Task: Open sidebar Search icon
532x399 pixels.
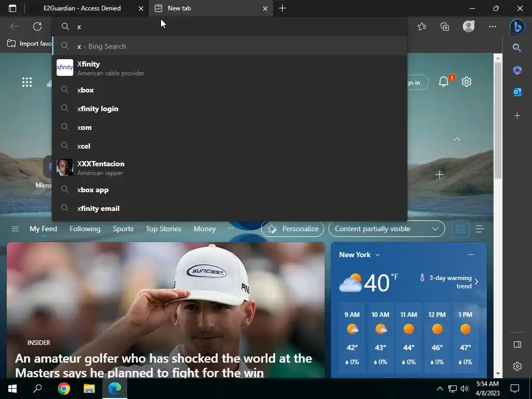Action: point(517,47)
